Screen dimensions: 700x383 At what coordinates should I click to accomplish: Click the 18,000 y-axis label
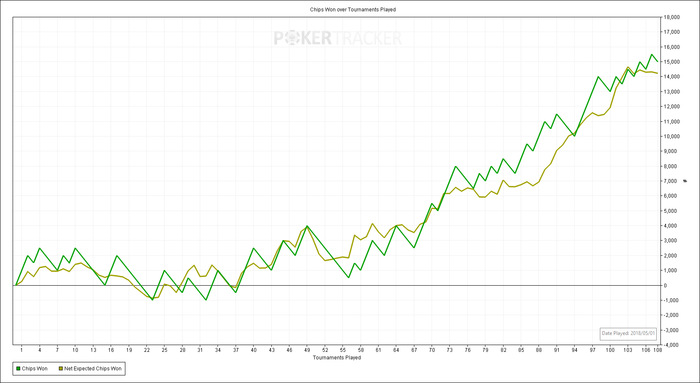click(x=672, y=17)
